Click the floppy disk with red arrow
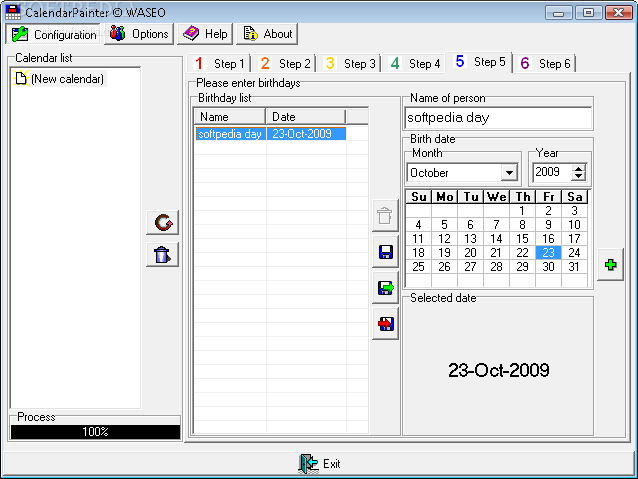 [x=385, y=324]
